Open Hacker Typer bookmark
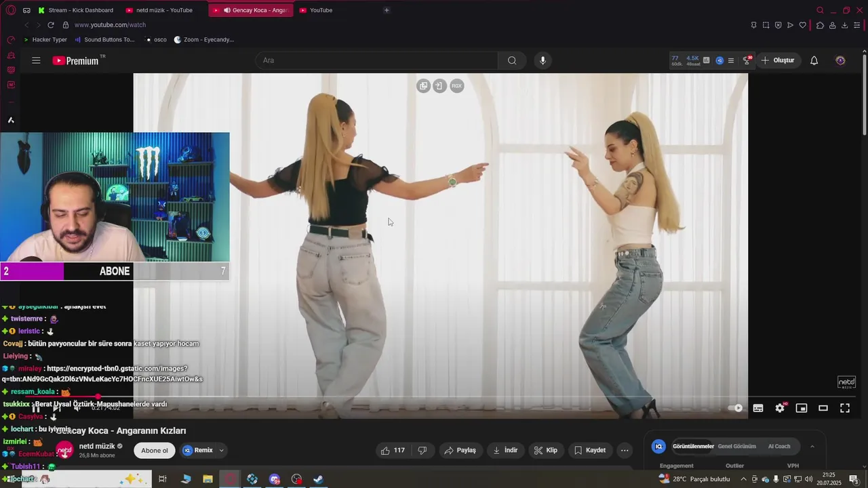868x488 pixels. (45, 39)
